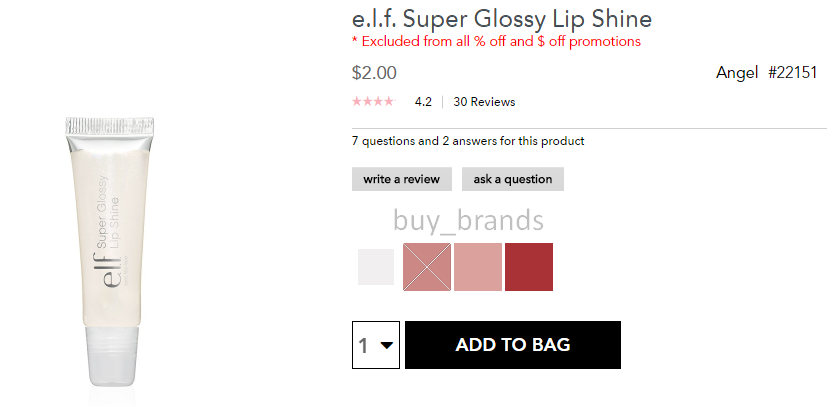The height and width of the screenshot is (407, 836).
Task: Click the 4.2 average rating number
Action: (423, 102)
